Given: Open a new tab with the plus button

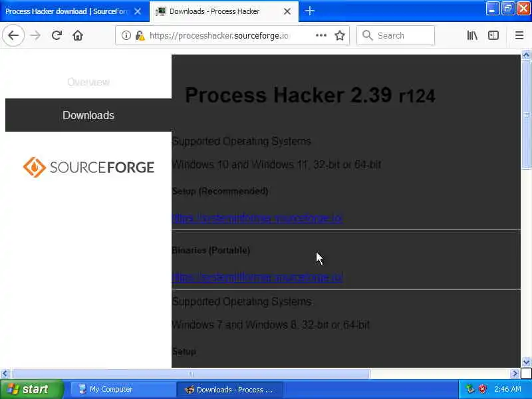Looking at the screenshot, I should [309, 11].
